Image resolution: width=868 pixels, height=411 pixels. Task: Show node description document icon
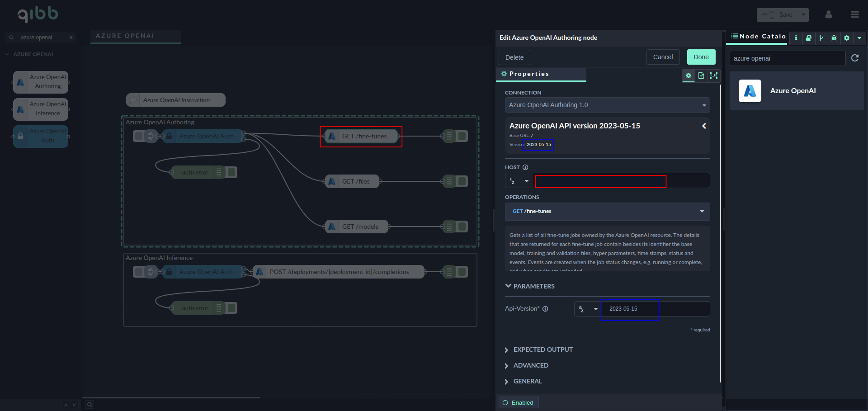point(701,76)
